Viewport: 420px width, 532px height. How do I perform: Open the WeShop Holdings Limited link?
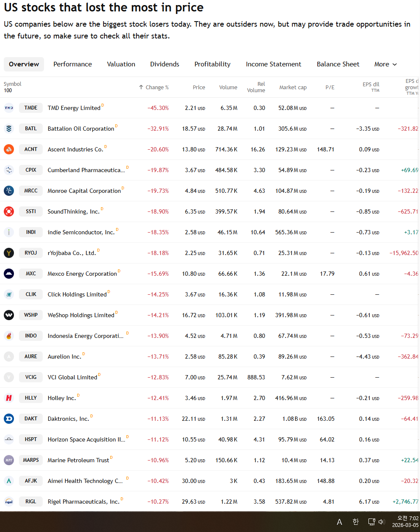click(81, 315)
